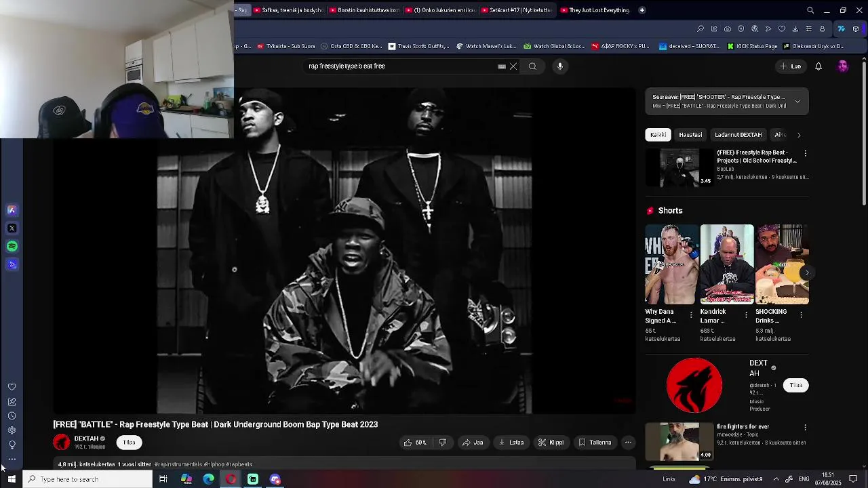
Task: Open more actions menu under video
Action: click(x=629, y=443)
